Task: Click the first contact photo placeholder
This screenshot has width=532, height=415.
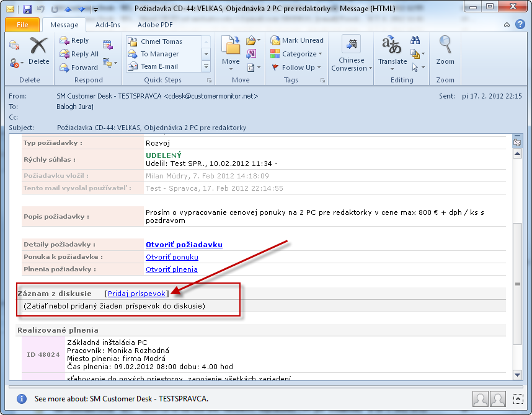Action: click(x=481, y=399)
